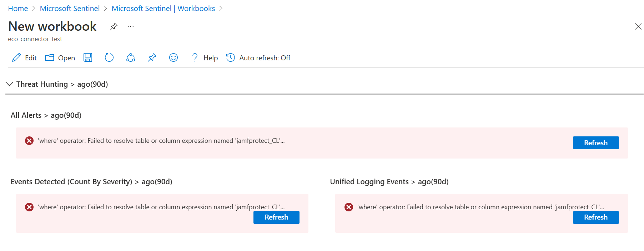This screenshot has width=644, height=251.
Task: Close the New workbook blade
Action: coord(638,26)
